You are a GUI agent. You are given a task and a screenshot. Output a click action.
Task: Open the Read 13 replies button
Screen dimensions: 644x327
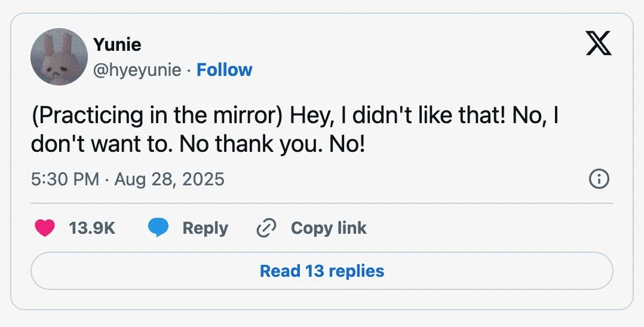322,271
